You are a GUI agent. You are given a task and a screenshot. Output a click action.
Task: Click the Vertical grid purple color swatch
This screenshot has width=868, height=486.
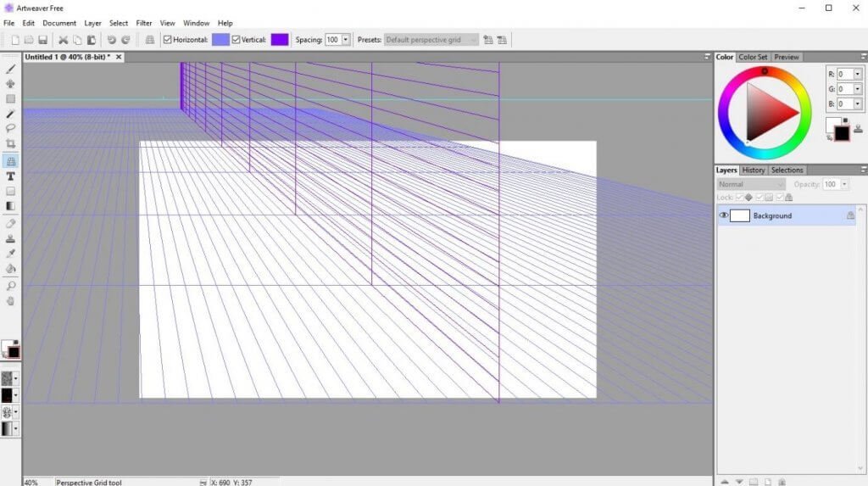click(280, 40)
